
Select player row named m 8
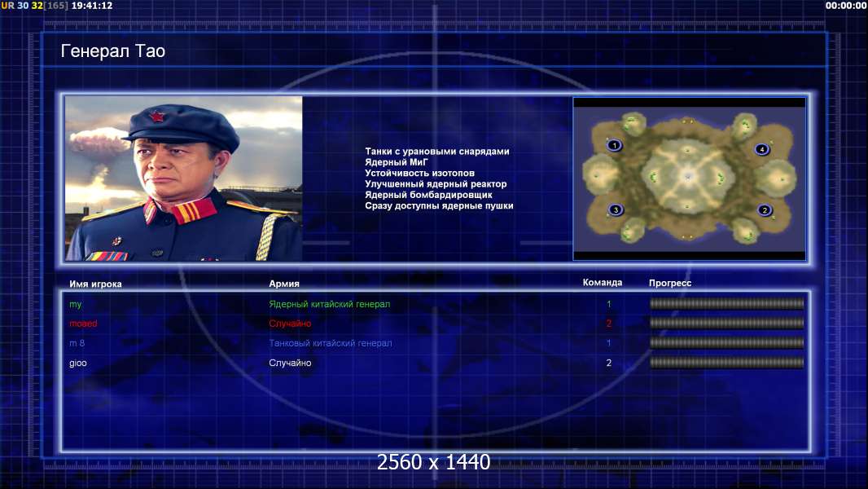(436, 343)
